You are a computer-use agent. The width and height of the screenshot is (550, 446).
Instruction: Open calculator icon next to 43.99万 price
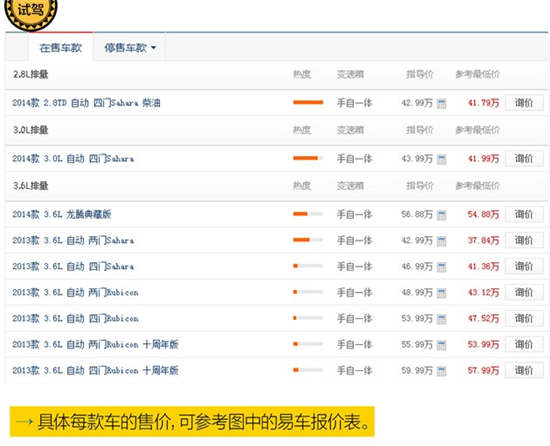(442, 159)
